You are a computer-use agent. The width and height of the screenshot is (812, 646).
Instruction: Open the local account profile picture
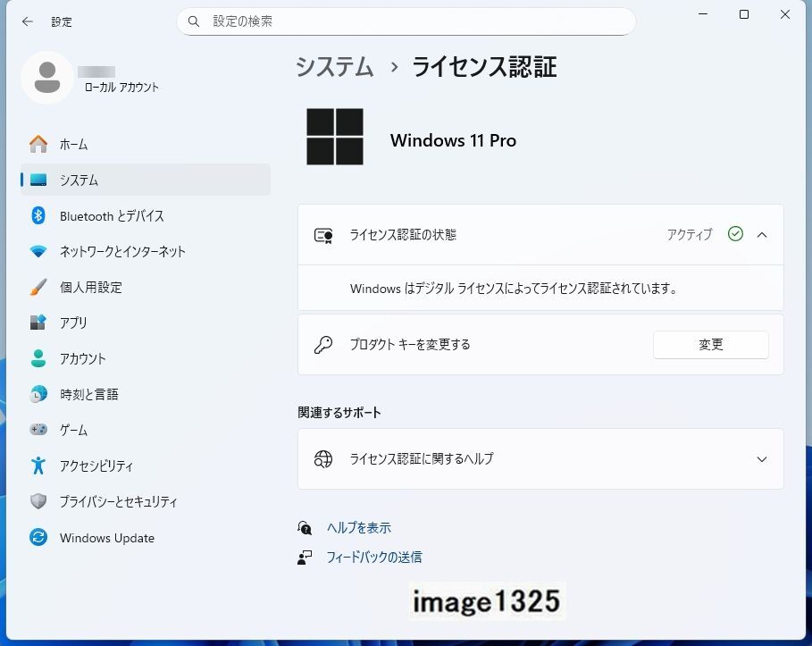pyautogui.click(x=46, y=78)
